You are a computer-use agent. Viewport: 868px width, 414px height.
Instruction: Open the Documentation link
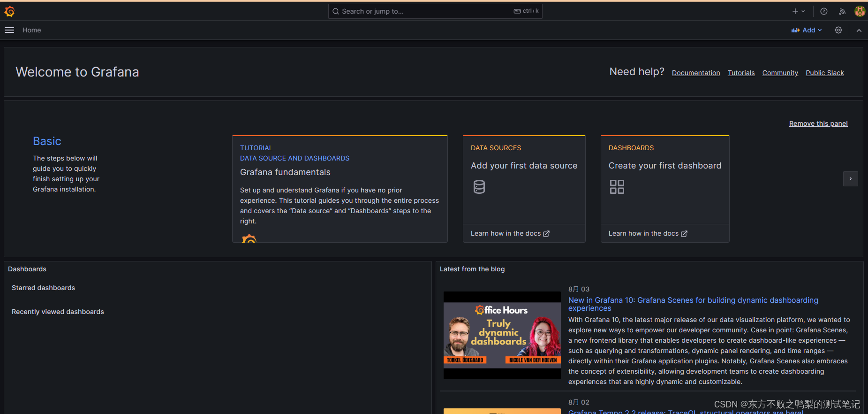tap(696, 73)
